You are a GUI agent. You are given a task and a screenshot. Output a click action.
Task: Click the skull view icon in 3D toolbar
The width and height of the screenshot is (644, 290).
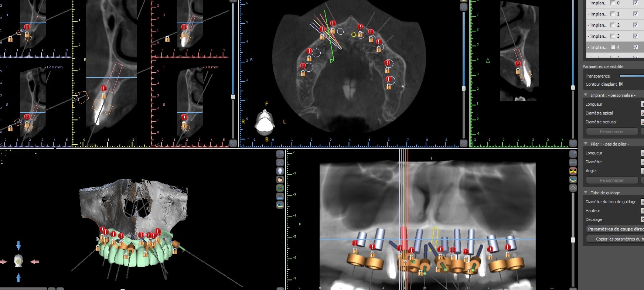pos(280,171)
